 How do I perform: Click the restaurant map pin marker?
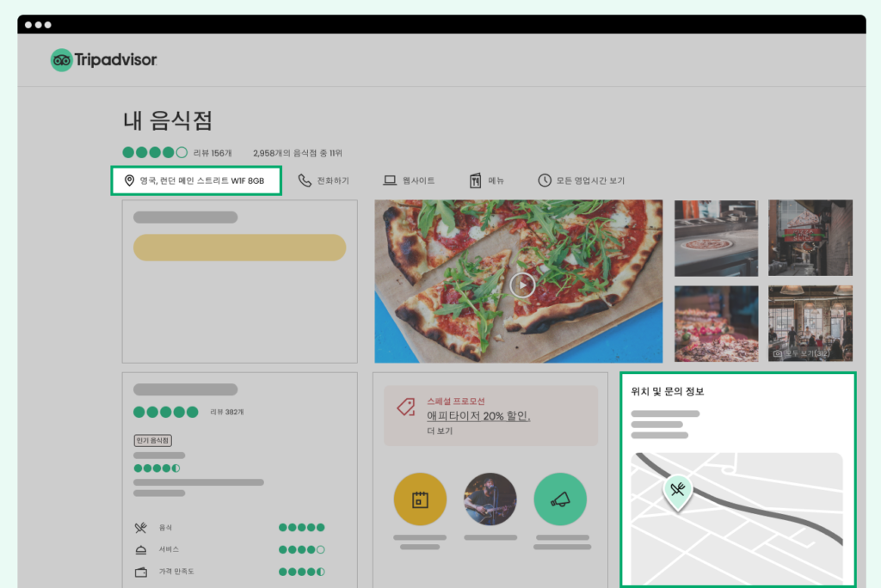coord(678,492)
